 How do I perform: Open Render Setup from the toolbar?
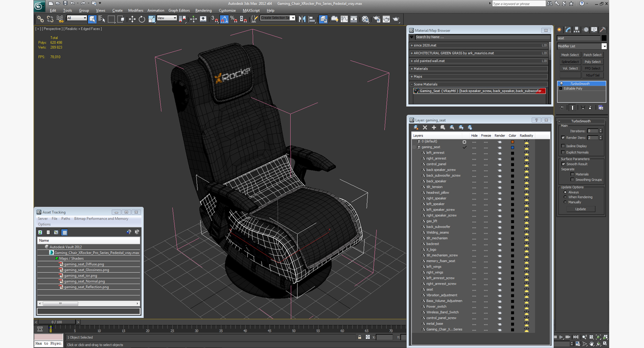pyautogui.click(x=376, y=19)
